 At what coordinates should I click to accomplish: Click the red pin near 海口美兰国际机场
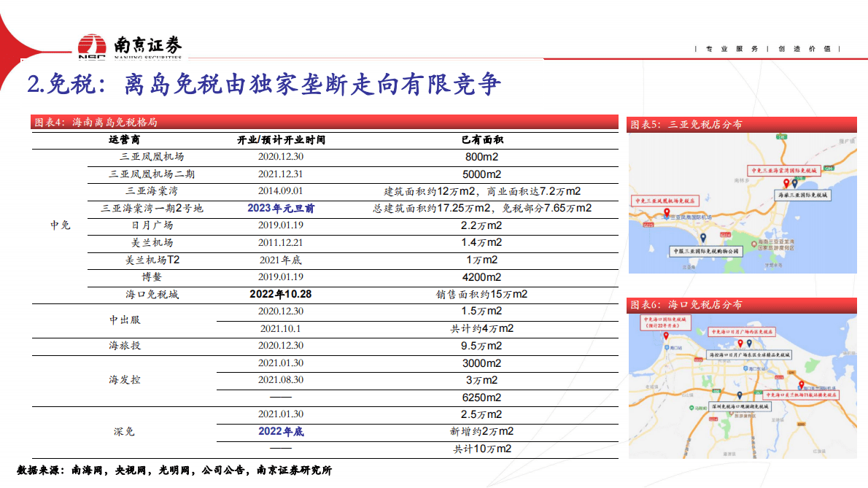tap(802, 384)
